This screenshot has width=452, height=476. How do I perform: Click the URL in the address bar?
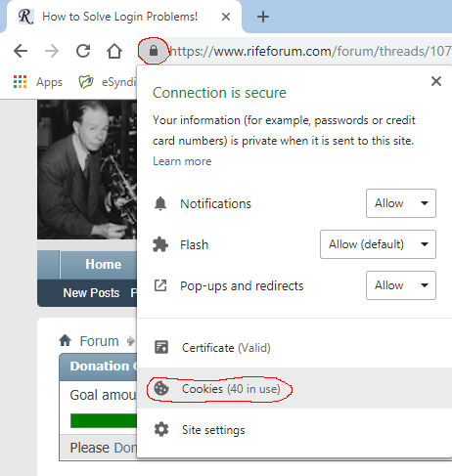click(x=310, y=51)
